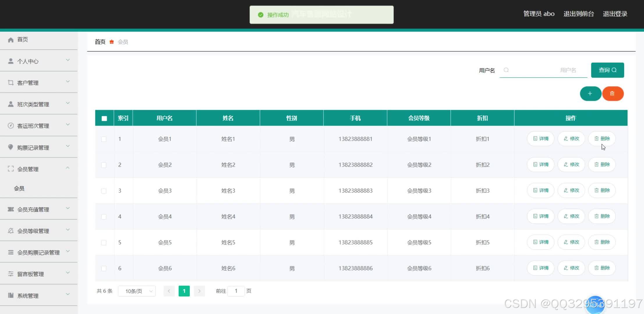This screenshot has height=314, width=644.
Task: Click next page arrow in pagination
Action: pos(199,291)
